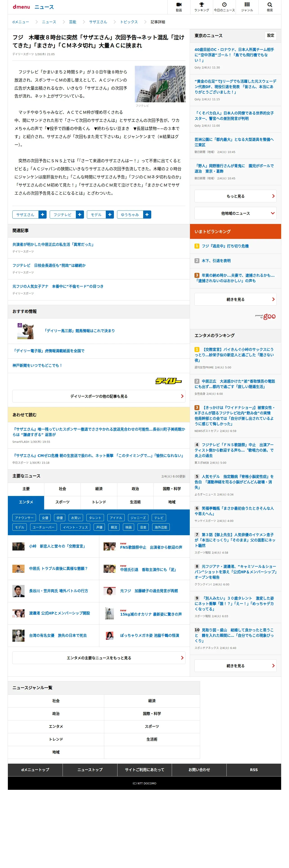The width and height of the screenshot is (289, 868).
Task: Filter by ジャニーズ tag
Action: pos(138,518)
